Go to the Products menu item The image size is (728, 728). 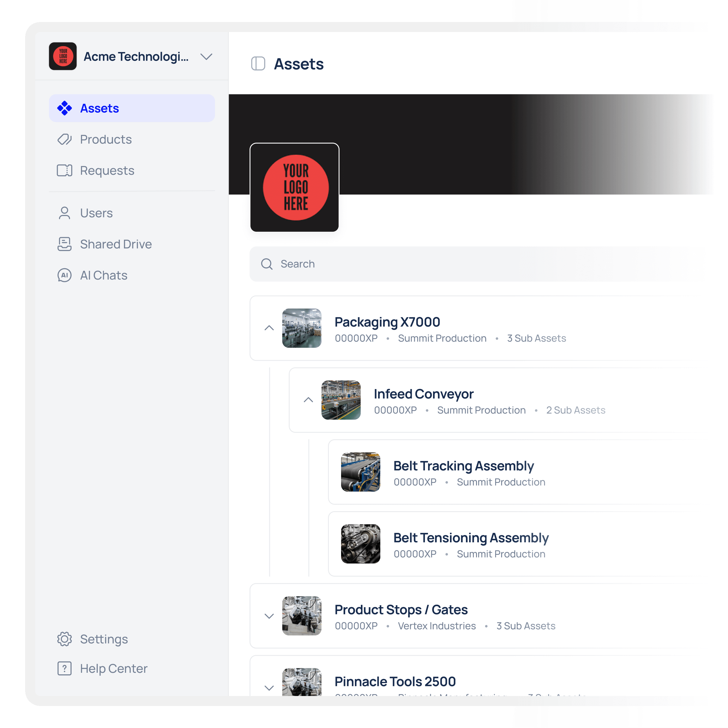(106, 139)
